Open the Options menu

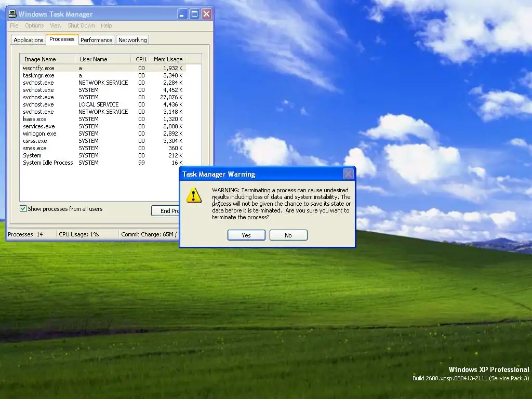click(34, 25)
